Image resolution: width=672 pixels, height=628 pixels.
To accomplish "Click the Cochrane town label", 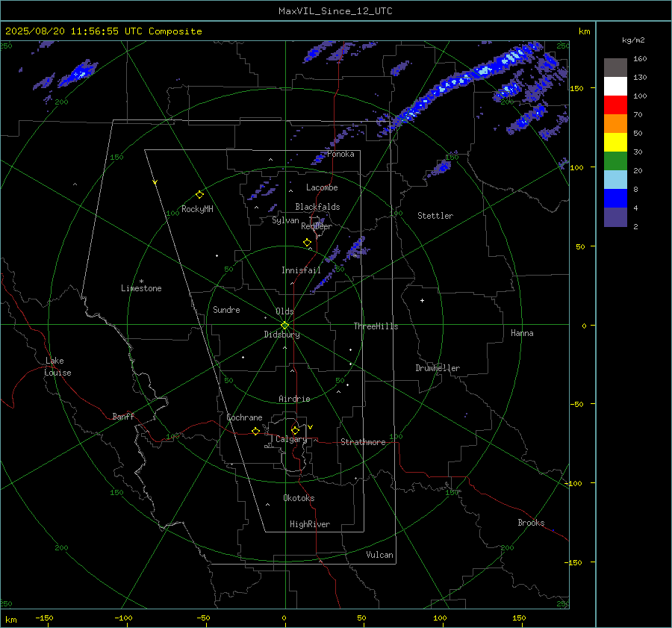I will tap(244, 417).
